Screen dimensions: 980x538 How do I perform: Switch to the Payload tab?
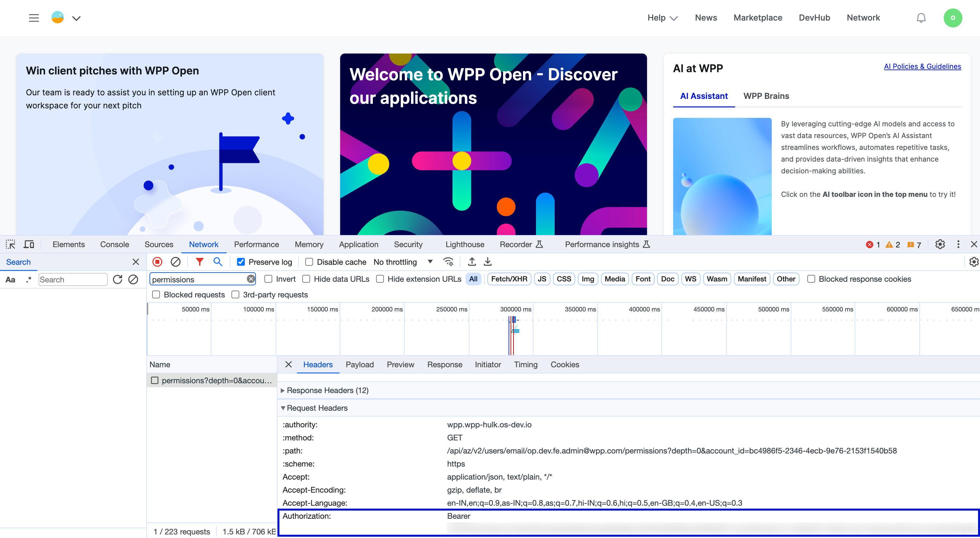(x=359, y=365)
